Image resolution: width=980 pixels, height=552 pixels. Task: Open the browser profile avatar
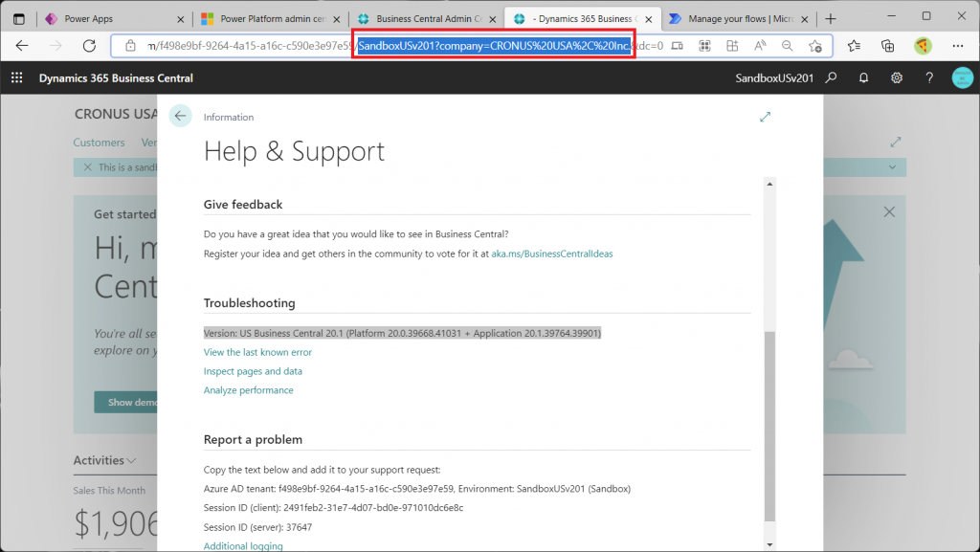923,46
